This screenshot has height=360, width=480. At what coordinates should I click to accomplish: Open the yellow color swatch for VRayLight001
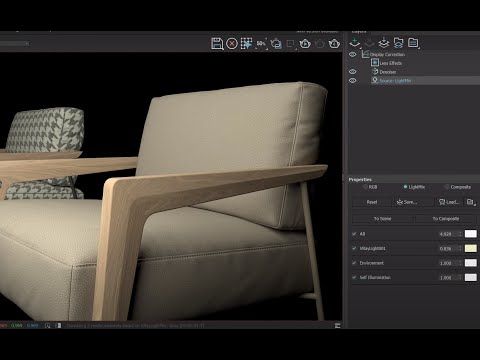pyautogui.click(x=471, y=248)
